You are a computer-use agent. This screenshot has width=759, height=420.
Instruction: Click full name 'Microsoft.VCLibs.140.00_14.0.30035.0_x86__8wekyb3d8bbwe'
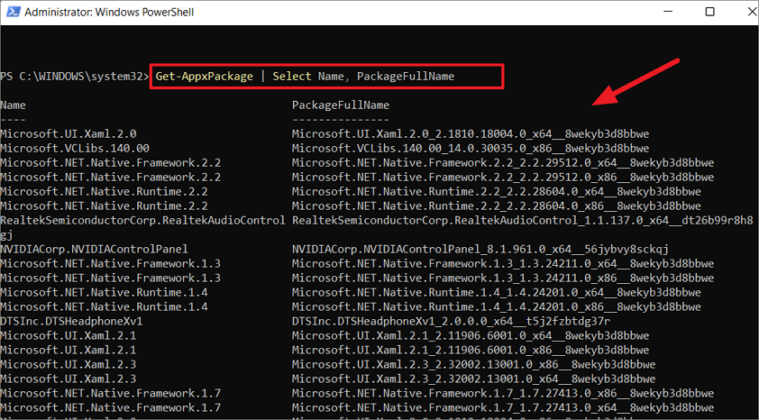click(x=471, y=148)
